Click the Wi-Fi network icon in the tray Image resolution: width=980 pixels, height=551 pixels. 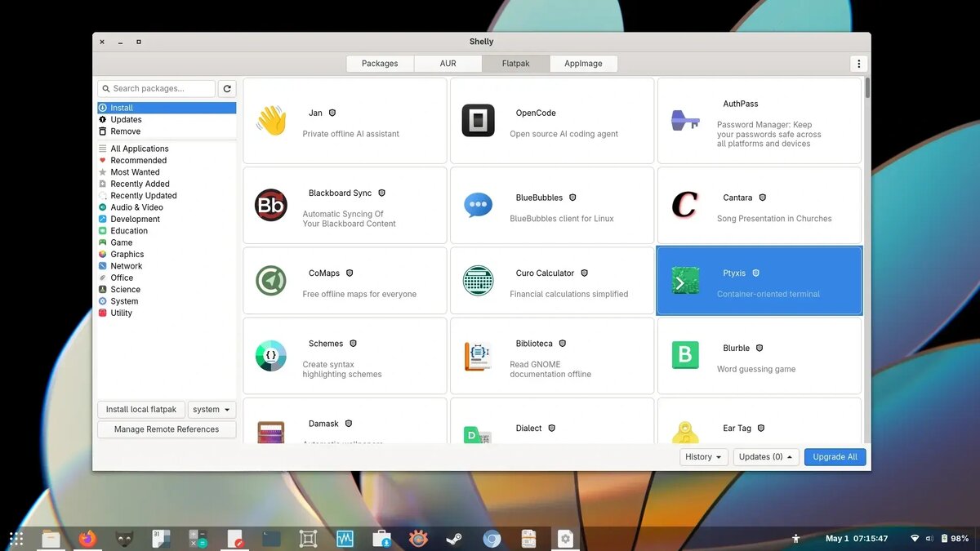tap(915, 539)
